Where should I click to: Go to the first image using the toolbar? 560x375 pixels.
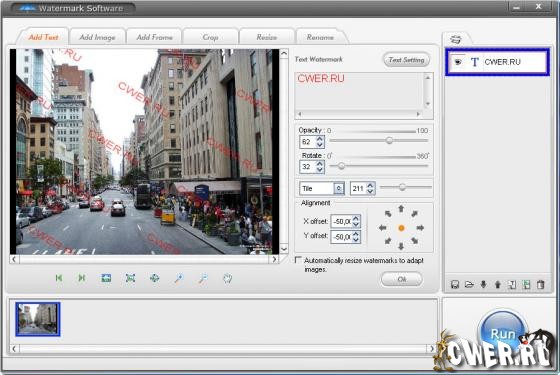coord(59,278)
